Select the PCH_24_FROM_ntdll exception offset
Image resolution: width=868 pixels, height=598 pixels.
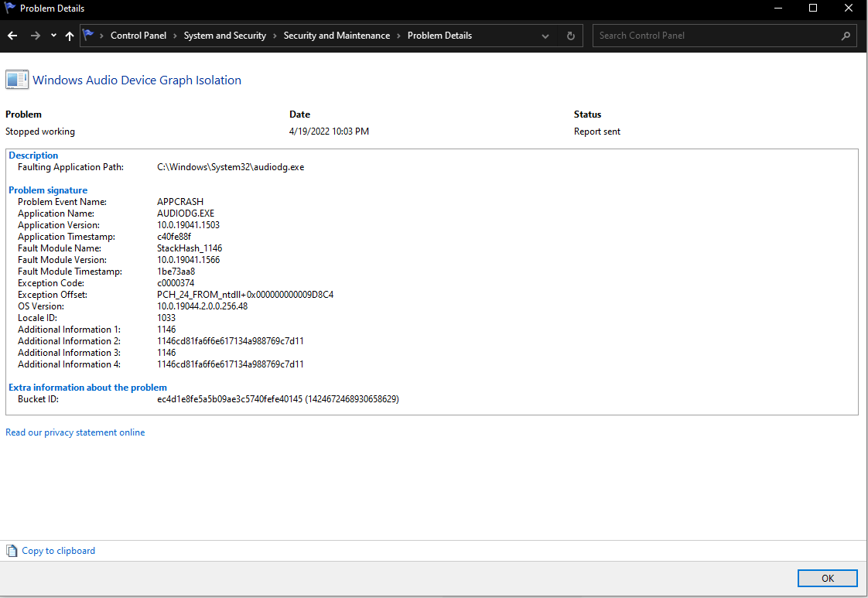point(245,295)
